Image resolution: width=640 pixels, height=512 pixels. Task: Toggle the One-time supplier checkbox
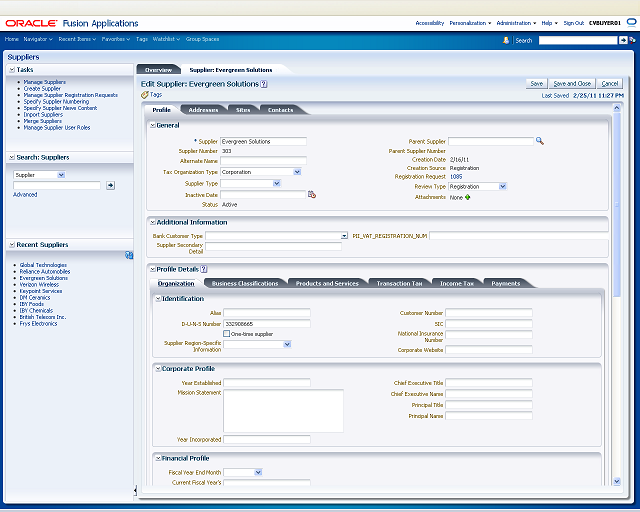tap(227, 334)
